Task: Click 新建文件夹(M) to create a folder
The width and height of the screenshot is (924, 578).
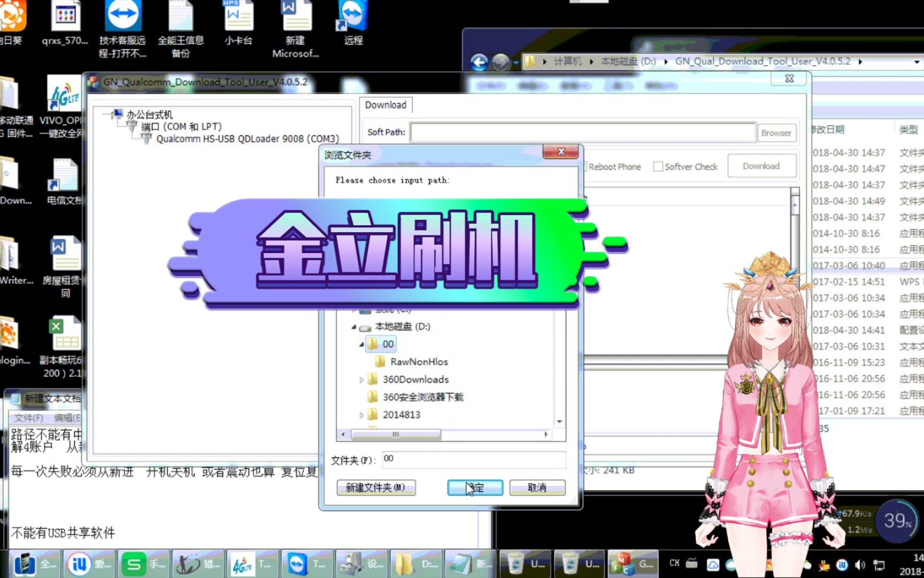Action: click(x=376, y=488)
